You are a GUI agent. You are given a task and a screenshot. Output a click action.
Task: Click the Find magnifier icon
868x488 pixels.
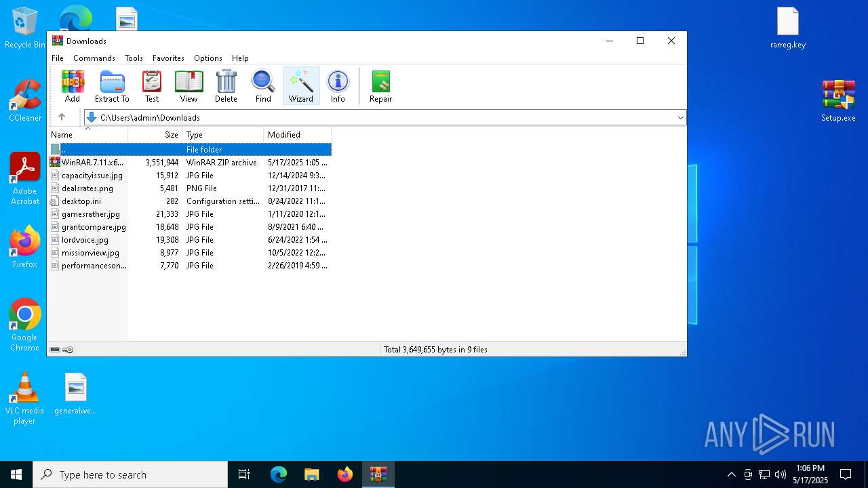(x=263, y=86)
